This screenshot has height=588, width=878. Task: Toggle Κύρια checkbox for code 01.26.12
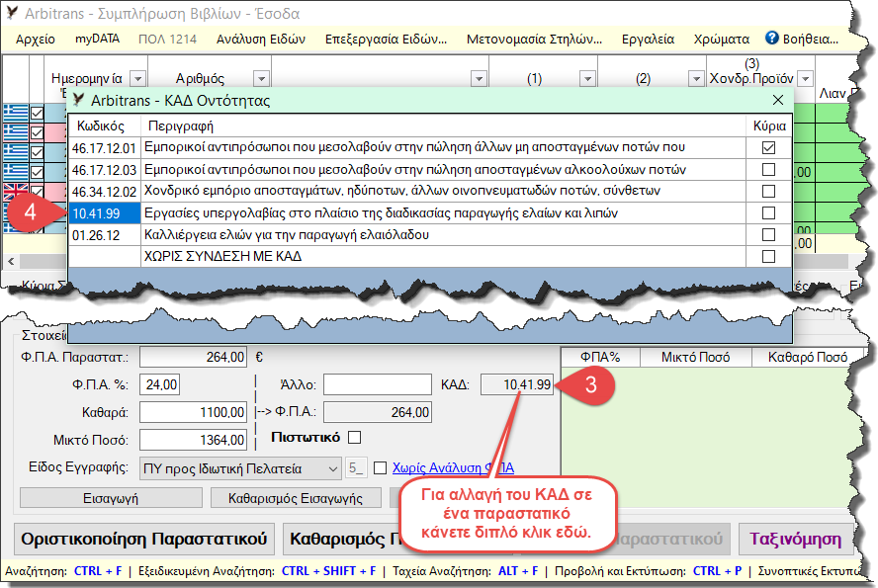coord(769,234)
